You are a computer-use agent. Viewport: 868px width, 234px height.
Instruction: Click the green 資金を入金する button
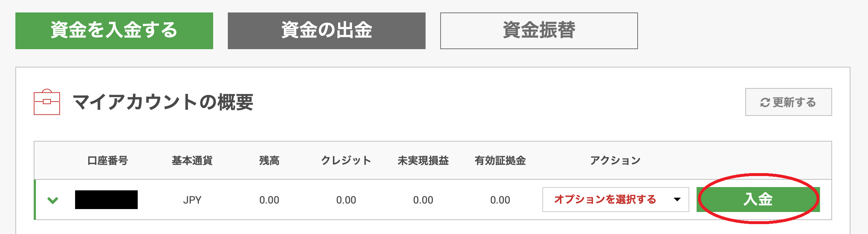pyautogui.click(x=114, y=31)
